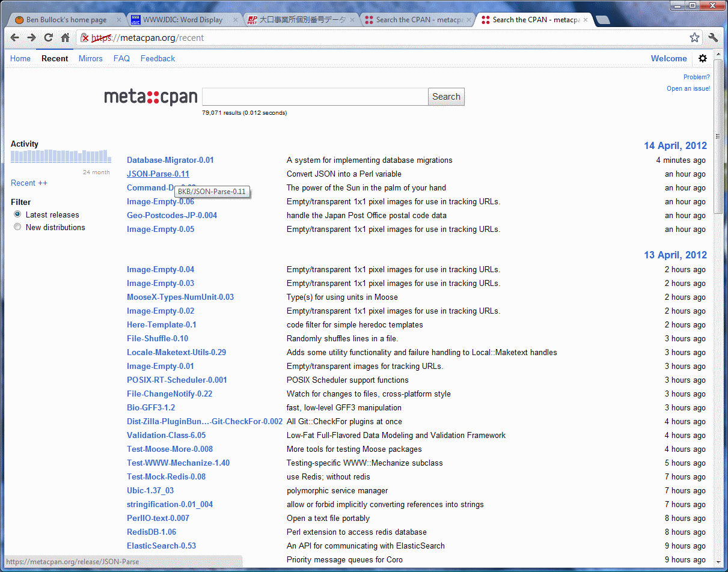Open Locale-Maketext-Utils-0.29 release
The image size is (728, 572).
point(177,352)
